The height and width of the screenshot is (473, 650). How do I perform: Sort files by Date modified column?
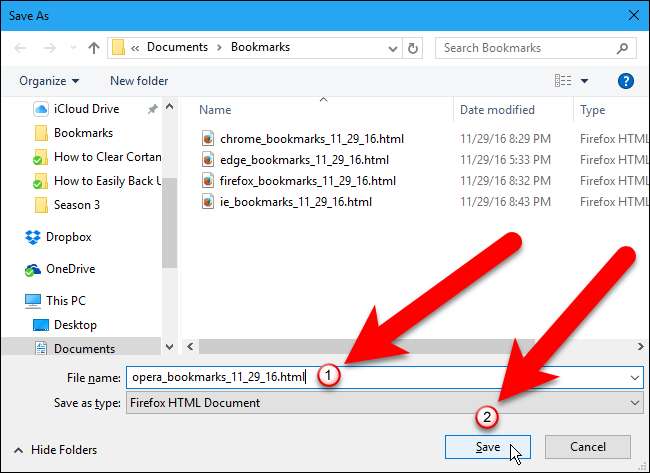(x=497, y=110)
